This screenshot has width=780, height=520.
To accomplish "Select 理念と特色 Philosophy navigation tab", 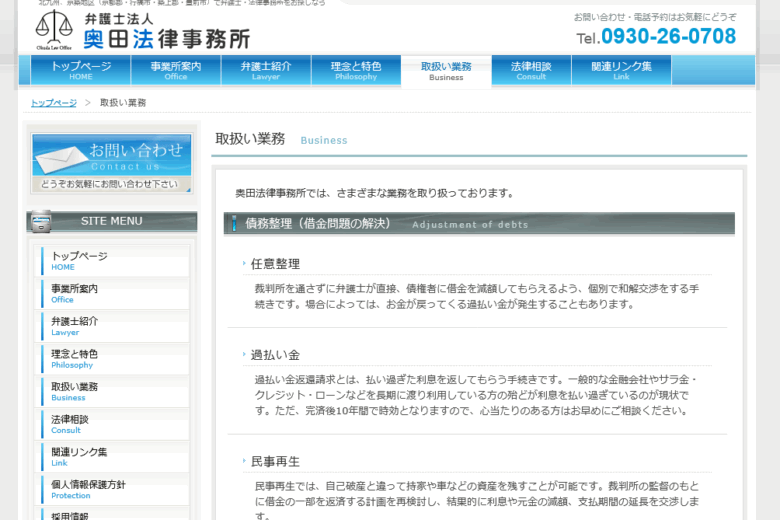I will [356, 70].
